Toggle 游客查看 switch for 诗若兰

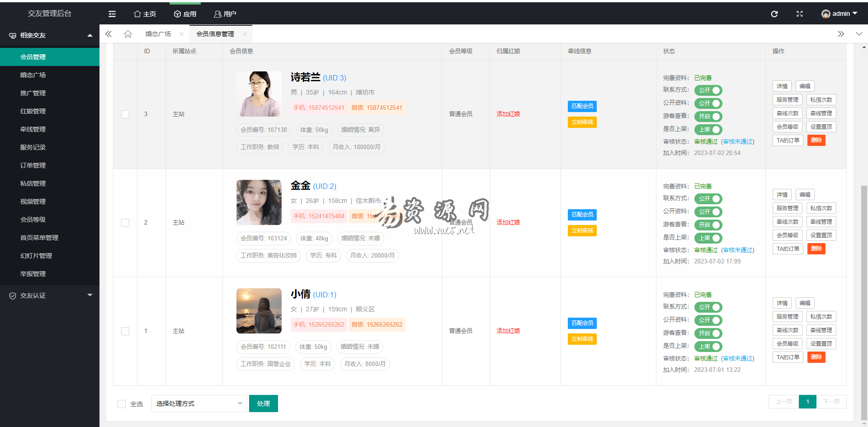coord(708,117)
